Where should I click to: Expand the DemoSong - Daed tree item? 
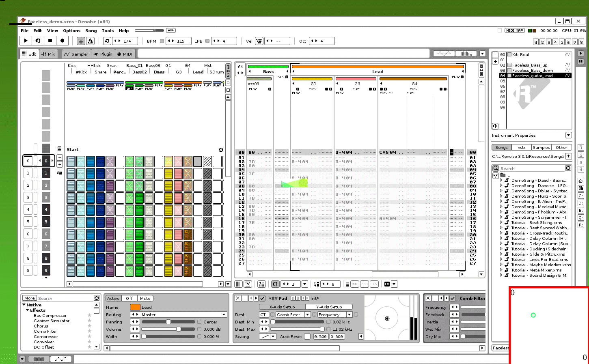(501, 180)
